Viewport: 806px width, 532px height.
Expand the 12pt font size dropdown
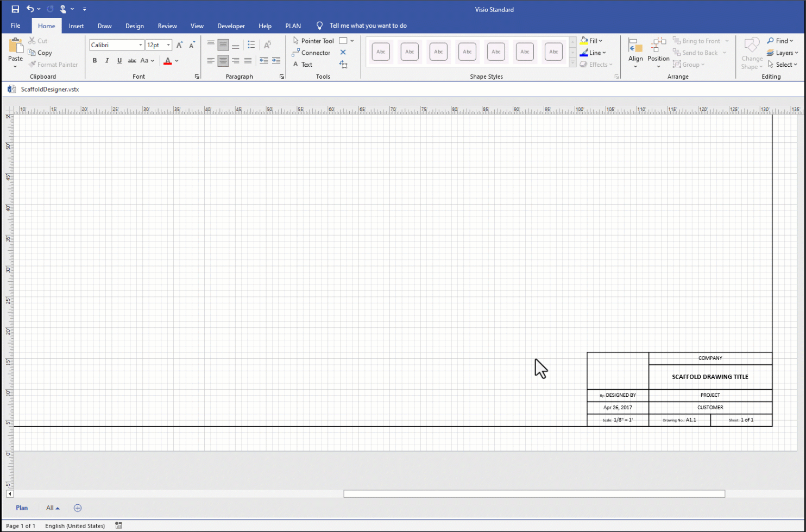[169, 45]
